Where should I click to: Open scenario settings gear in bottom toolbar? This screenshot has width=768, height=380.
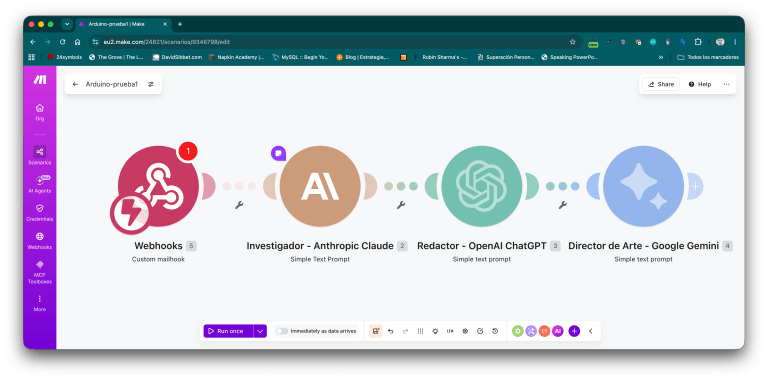pos(465,331)
